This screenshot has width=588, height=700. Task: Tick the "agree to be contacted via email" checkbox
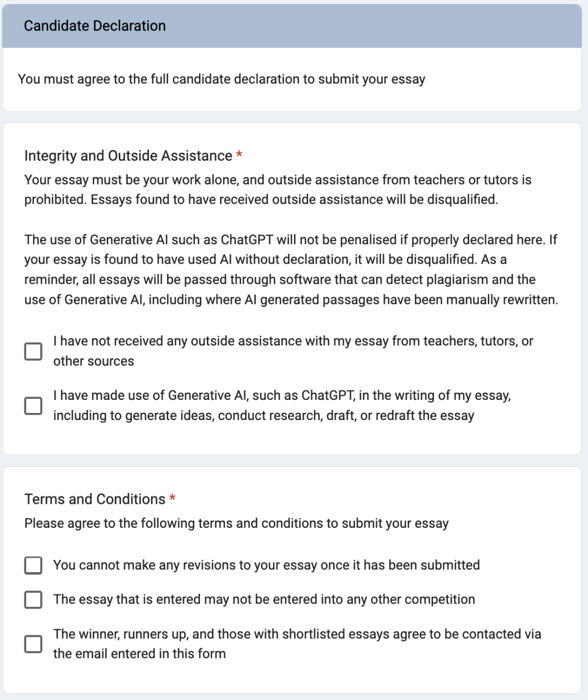pos(33,644)
